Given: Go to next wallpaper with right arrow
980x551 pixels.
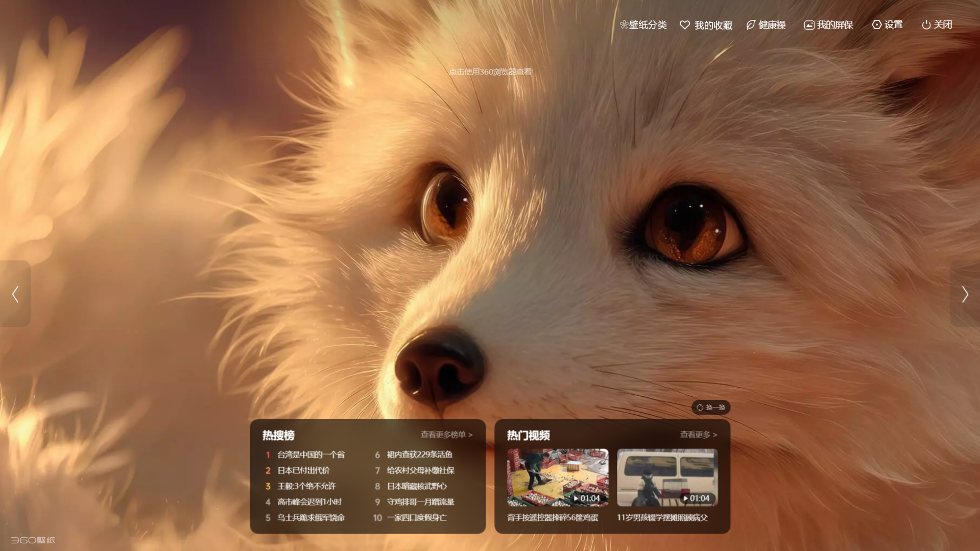Looking at the screenshot, I should [x=965, y=294].
